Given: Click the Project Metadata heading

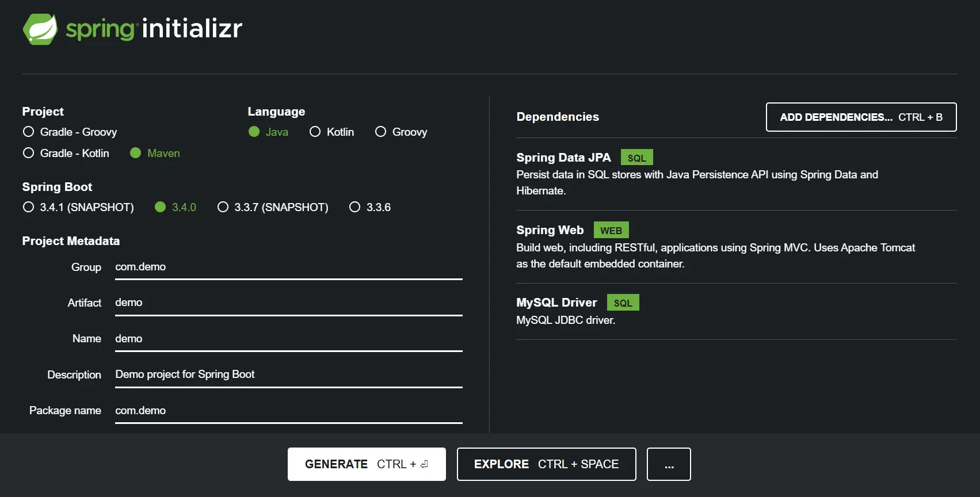Looking at the screenshot, I should pyautogui.click(x=71, y=241).
